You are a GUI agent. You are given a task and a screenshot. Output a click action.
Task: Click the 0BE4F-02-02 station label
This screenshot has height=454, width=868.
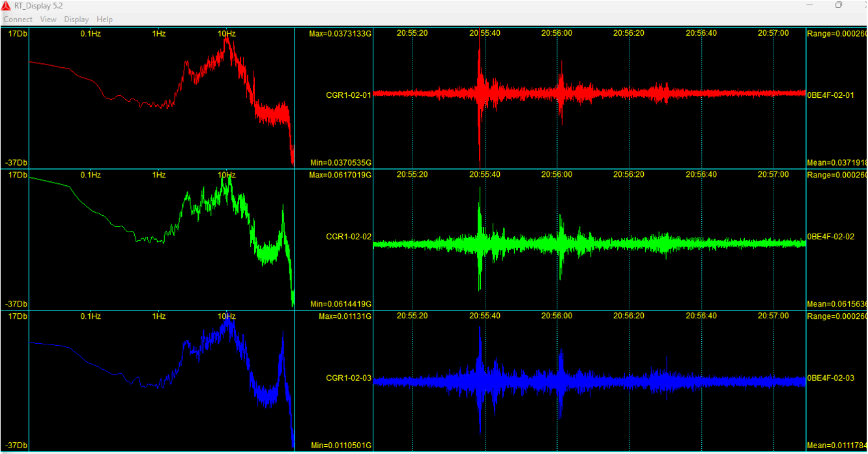coord(830,237)
